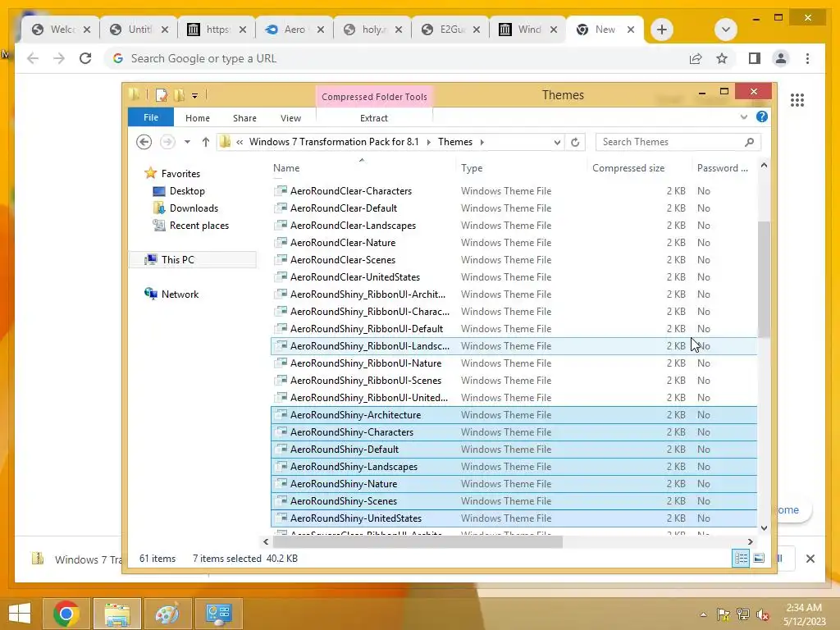Screen dimensions: 840x630
Task: Open Downloads in navigation pane
Action: click(194, 208)
